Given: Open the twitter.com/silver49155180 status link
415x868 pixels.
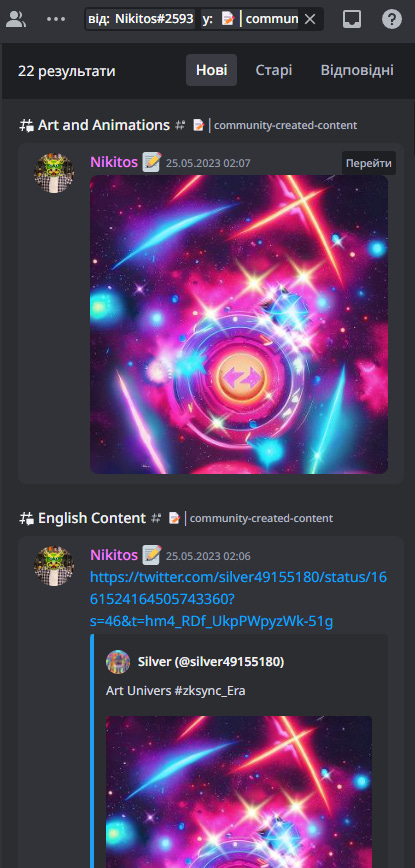Looking at the screenshot, I should click(238, 600).
